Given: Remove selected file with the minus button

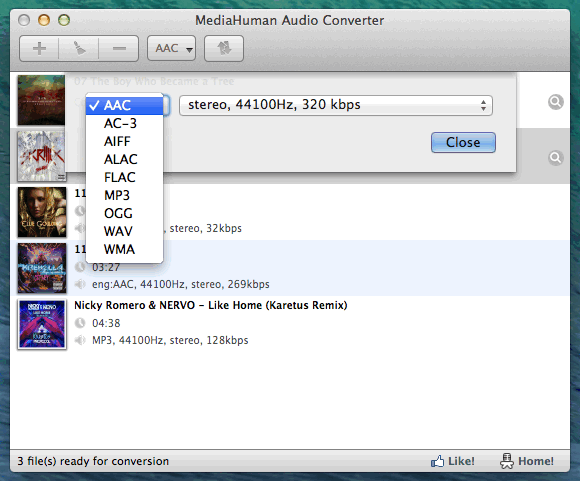Looking at the screenshot, I should point(119,48).
